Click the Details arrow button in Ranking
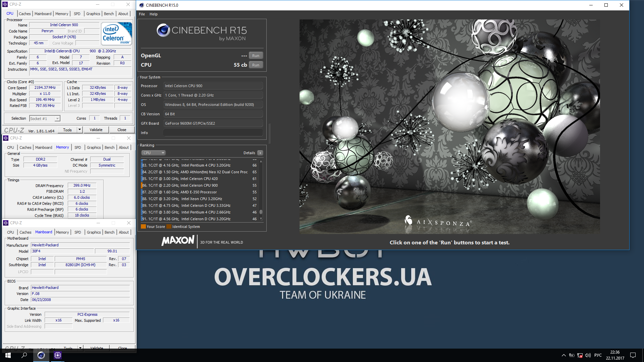The image size is (644, 362). coord(260,153)
